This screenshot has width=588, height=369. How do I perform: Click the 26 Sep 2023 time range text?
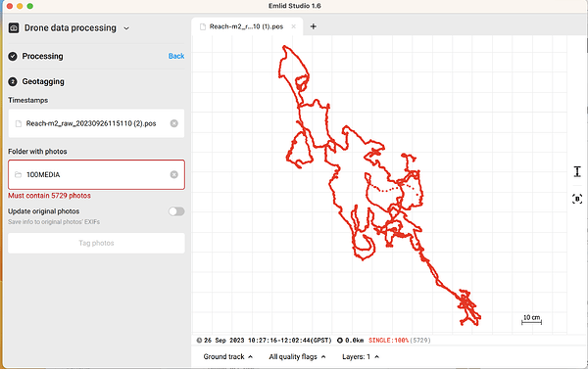point(269,341)
